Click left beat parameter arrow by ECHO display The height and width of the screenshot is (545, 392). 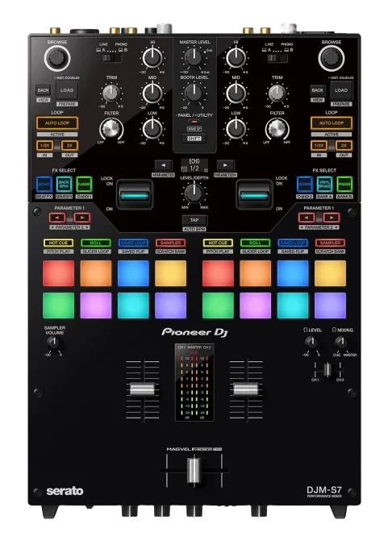(163, 165)
